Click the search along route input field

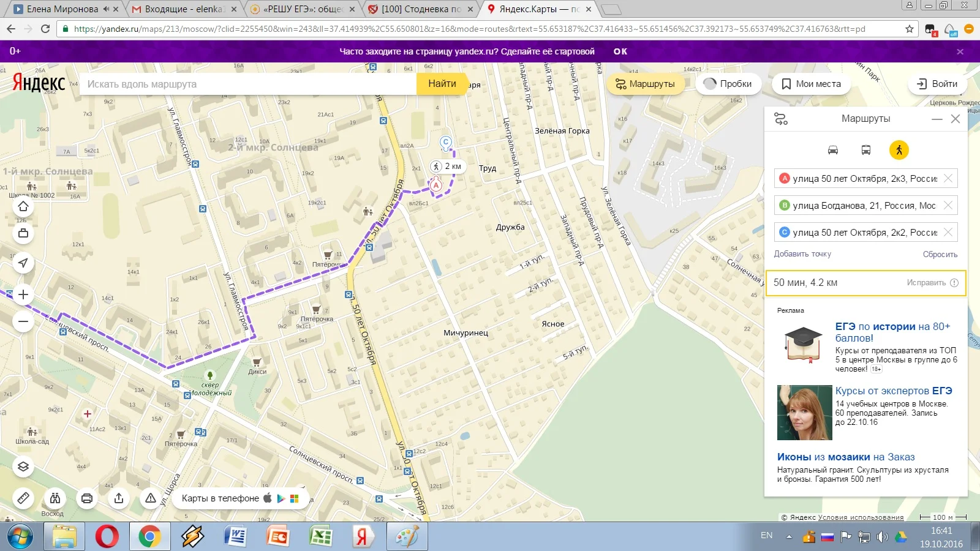pyautogui.click(x=248, y=84)
